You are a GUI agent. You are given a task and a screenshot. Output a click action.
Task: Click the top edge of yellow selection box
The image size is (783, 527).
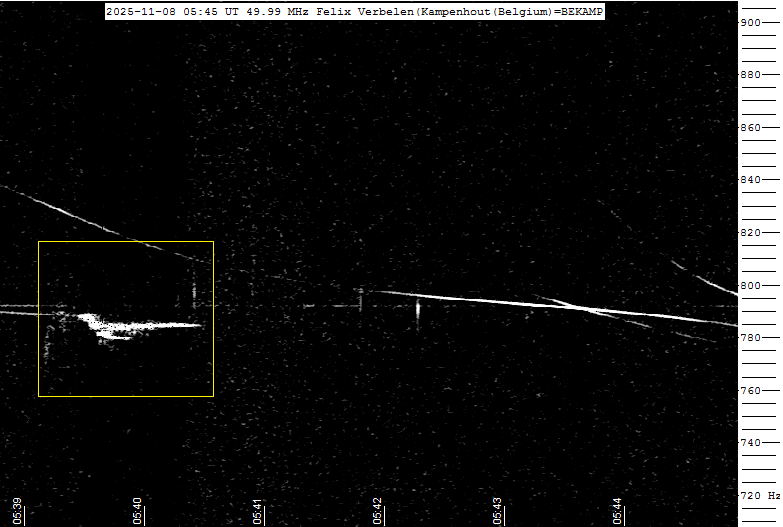click(x=126, y=241)
